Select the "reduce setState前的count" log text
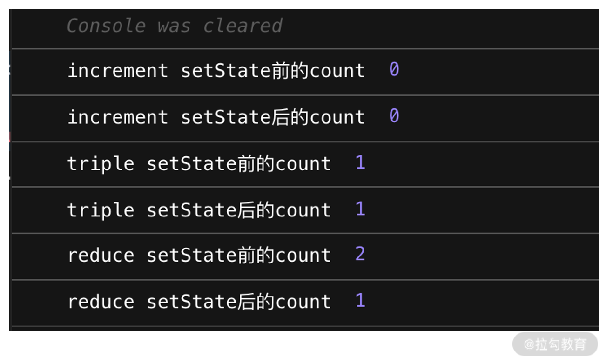 point(199,255)
